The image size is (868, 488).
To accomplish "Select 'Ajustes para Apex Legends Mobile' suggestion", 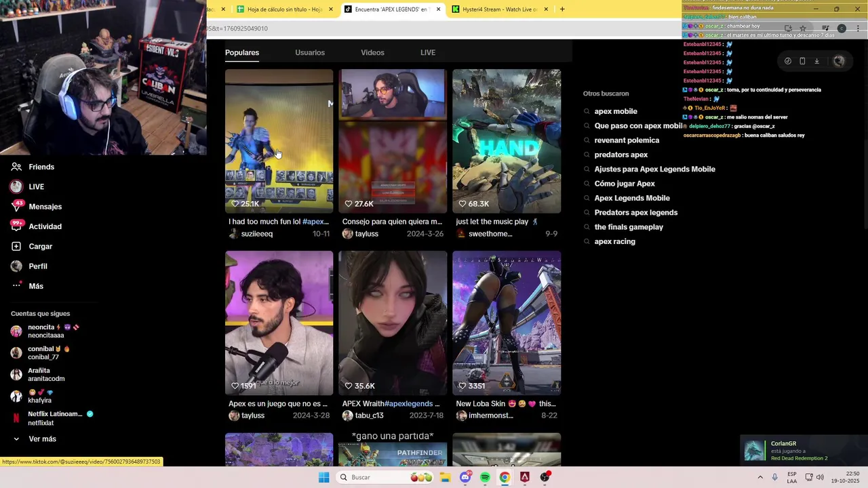I will coord(655,169).
